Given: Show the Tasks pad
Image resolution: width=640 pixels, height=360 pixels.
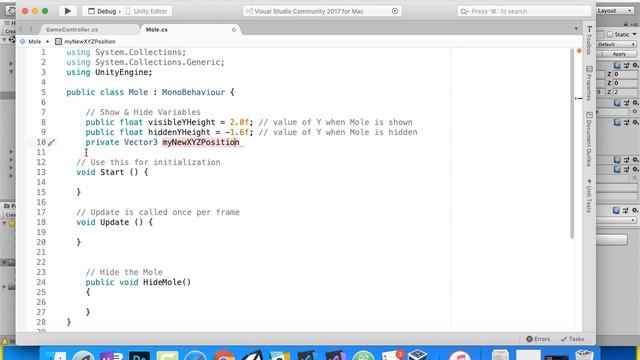Looking at the screenshot, I should pos(572,339).
